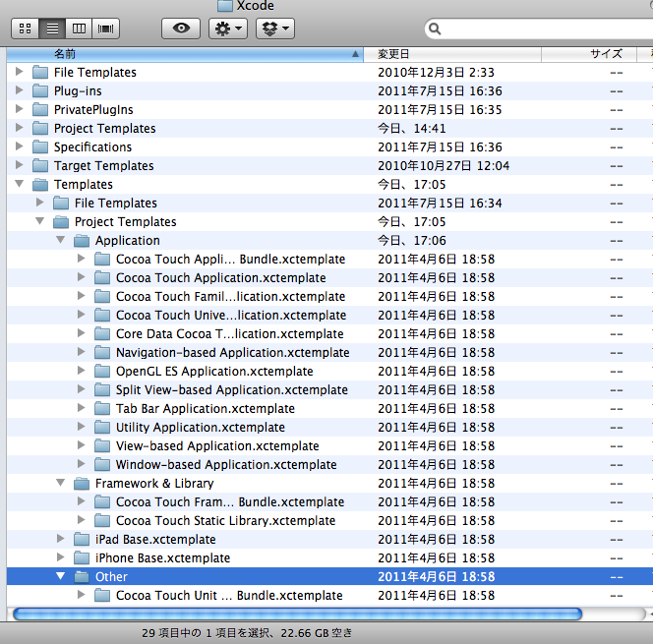The height and width of the screenshot is (644, 653).
Task: Click Split View-based Application.xctemplate folder icon
Action: pos(102,390)
